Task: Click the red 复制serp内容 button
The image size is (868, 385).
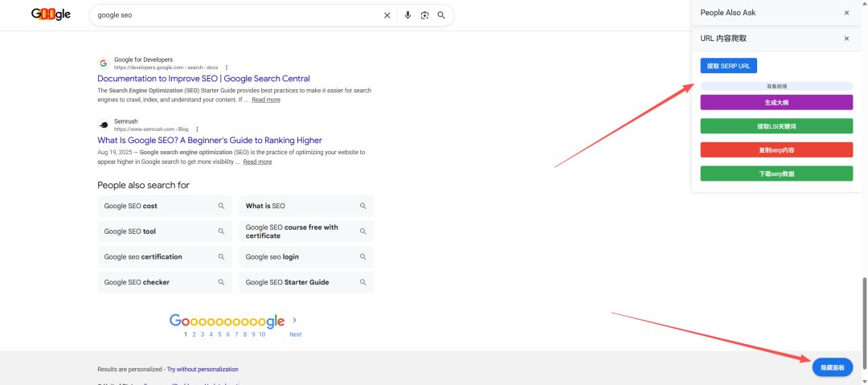Action: pyautogui.click(x=776, y=150)
